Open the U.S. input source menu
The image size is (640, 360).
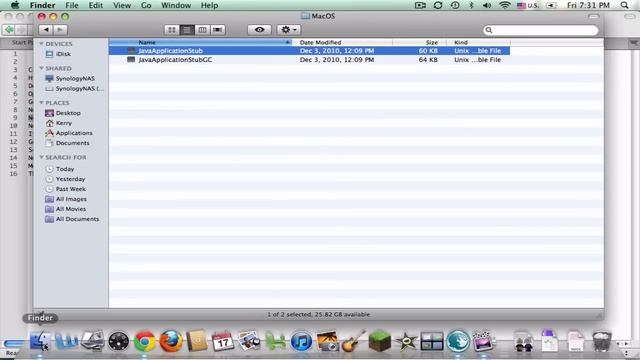[527, 5]
